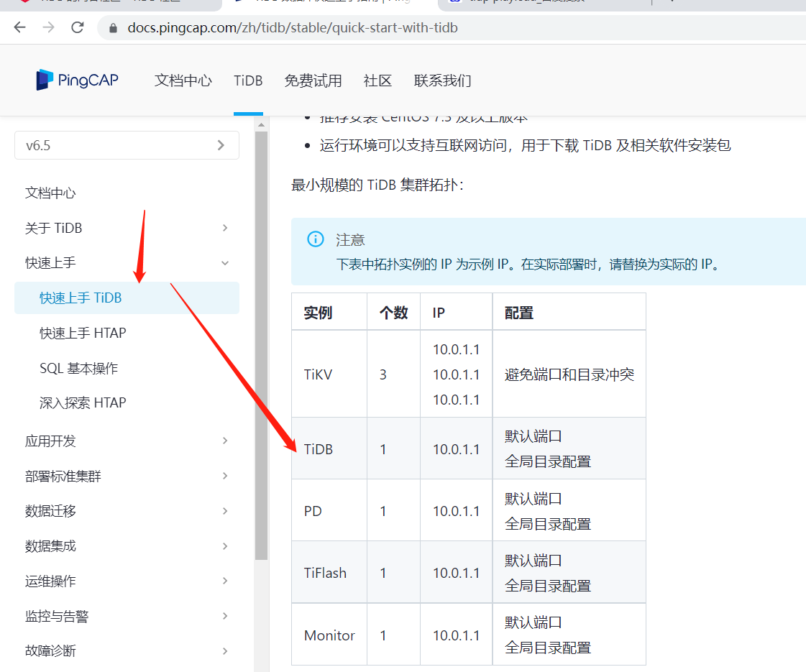Click the browser forward arrow
Viewport: 806px width, 672px height.
click(x=48, y=27)
